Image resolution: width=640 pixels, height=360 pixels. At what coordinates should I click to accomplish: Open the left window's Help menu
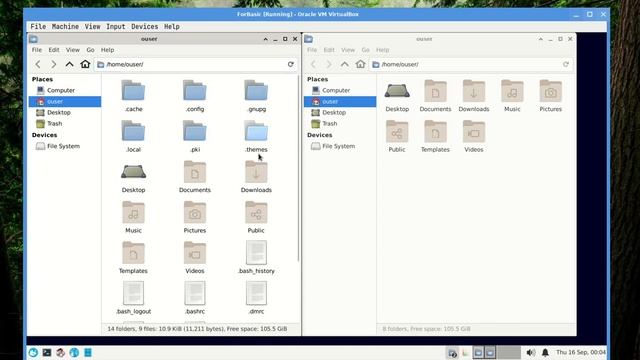point(107,50)
